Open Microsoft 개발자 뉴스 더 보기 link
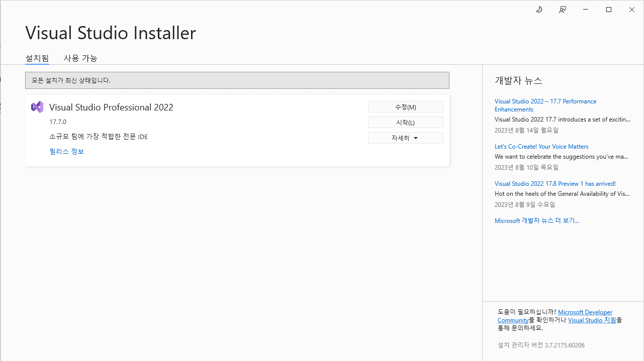The width and height of the screenshot is (644, 361). click(537, 221)
